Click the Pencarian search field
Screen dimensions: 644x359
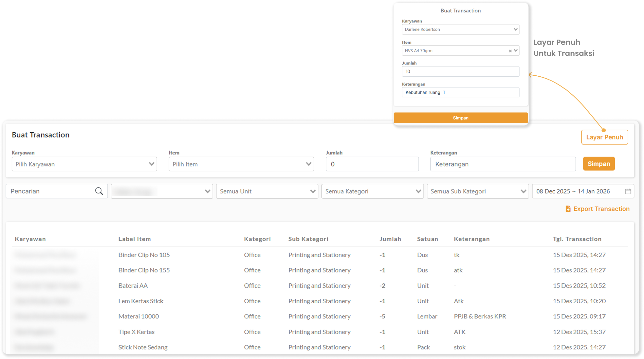click(x=50, y=191)
